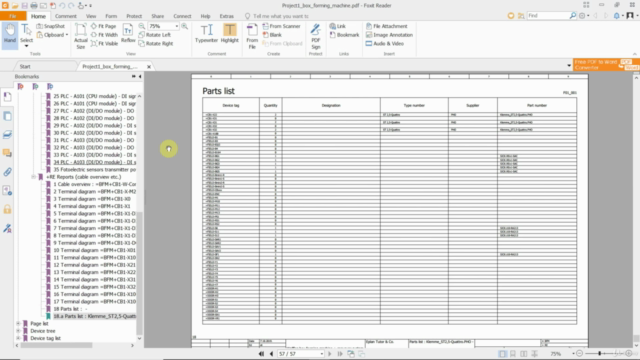The image size is (640, 360).
Task: Open the Share ribbon tab
Action: coord(158,16)
